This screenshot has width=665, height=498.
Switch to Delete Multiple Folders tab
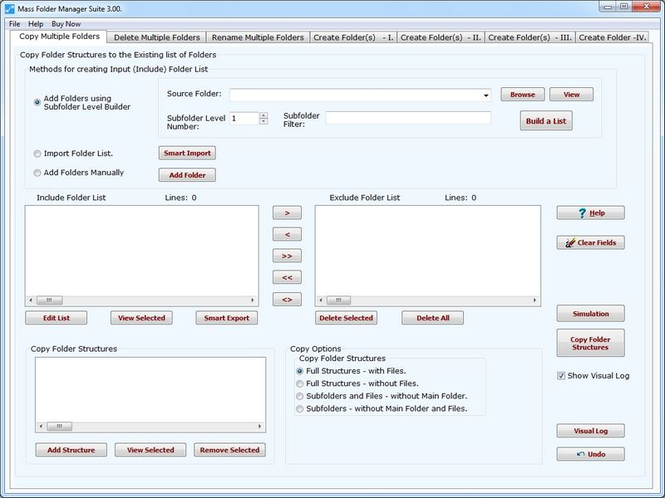[156, 37]
